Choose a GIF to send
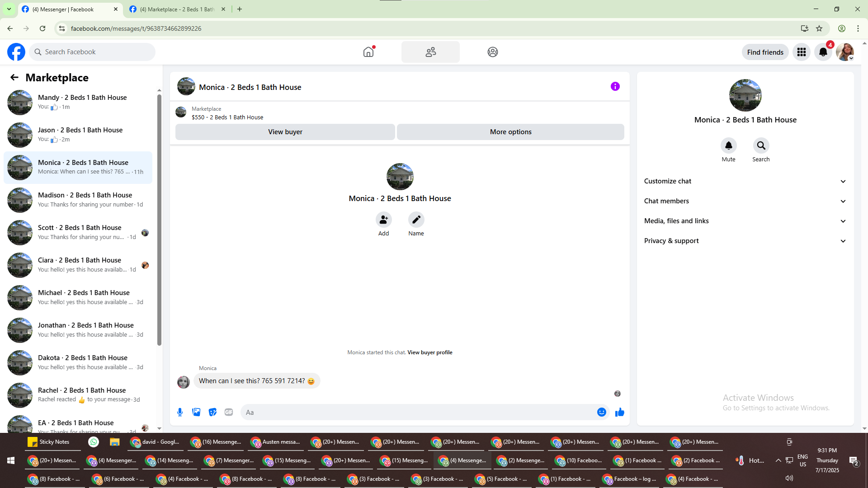868x488 pixels. coord(229,412)
